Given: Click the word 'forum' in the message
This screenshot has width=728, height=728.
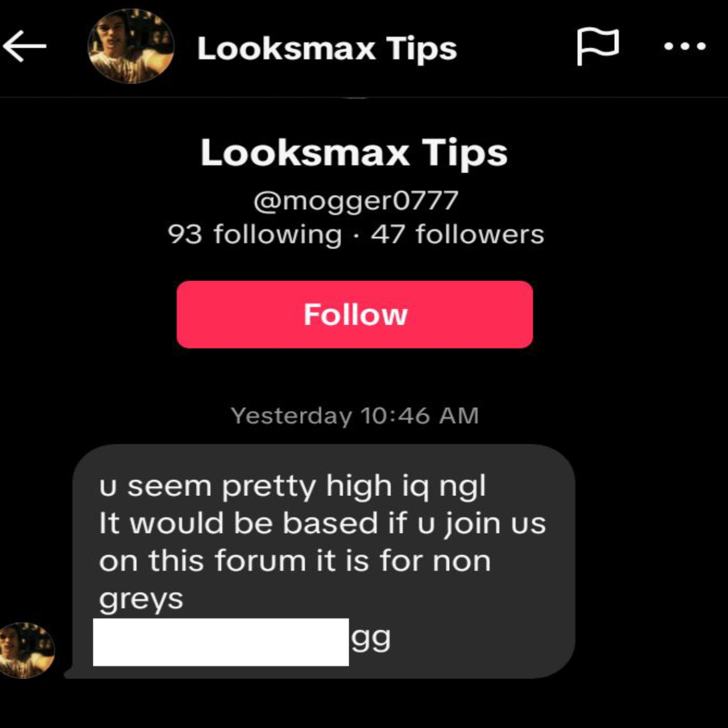Looking at the screenshot, I should click(260, 561).
